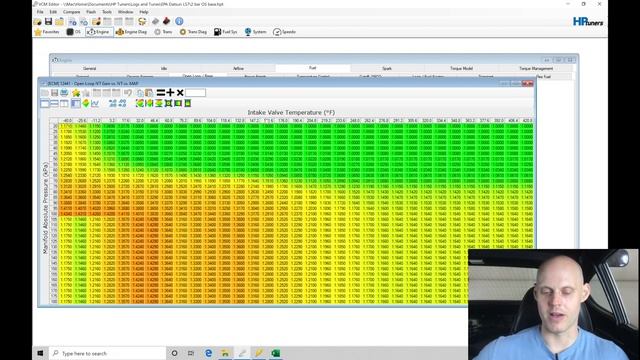Switch to the Fuel tab in Engine window
This screenshot has width=640, height=360.
[x=313, y=68]
